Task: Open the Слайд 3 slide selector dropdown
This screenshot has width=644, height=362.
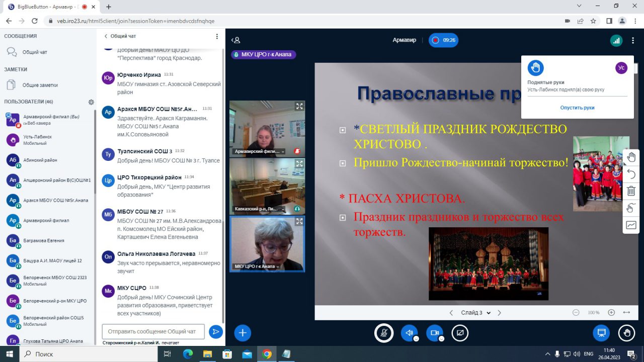Action: coord(475,313)
